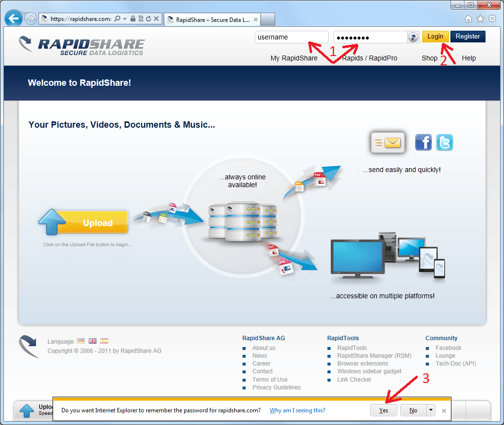
Task: Click No to decline saving password
Action: click(413, 410)
